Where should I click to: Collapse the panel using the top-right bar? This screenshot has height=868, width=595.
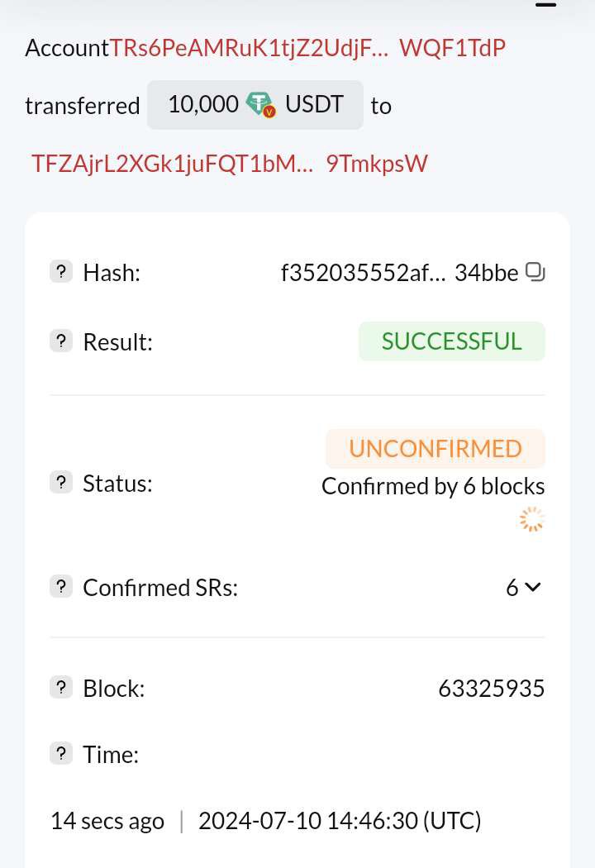(545, 5)
